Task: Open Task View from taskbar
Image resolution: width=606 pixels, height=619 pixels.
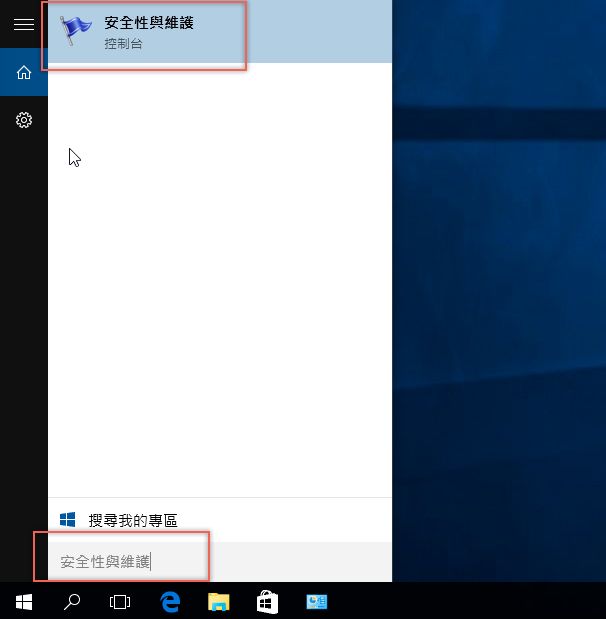Action: point(120,601)
